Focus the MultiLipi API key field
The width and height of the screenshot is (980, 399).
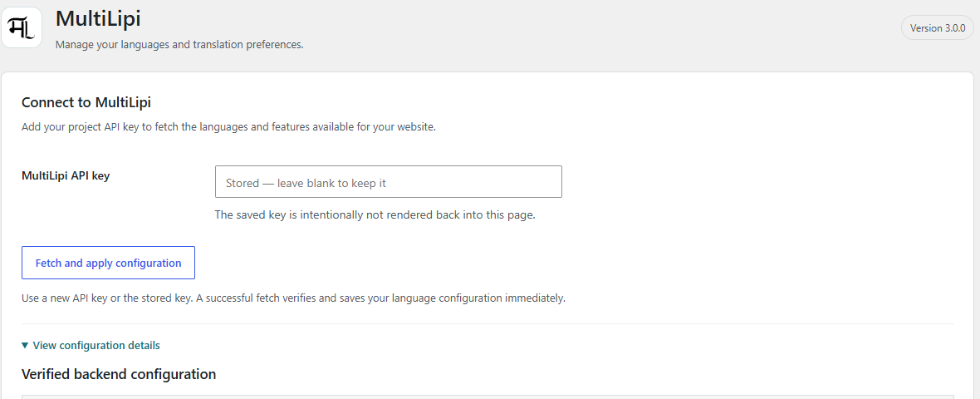[388, 181]
